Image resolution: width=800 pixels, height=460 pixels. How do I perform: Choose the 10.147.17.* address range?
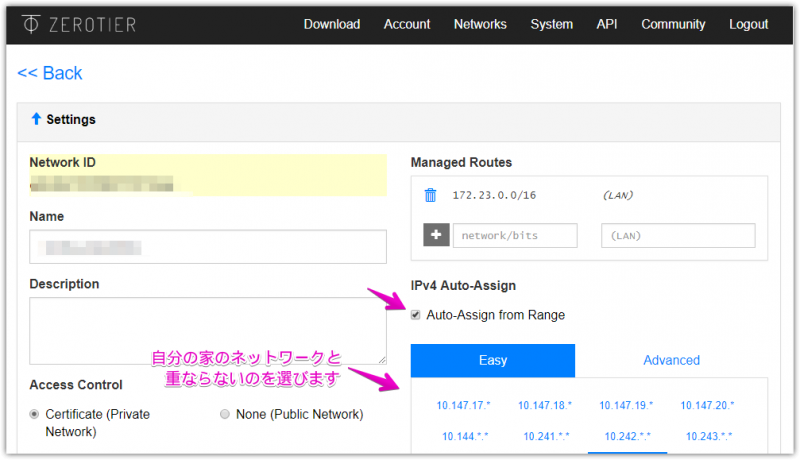(x=463, y=405)
